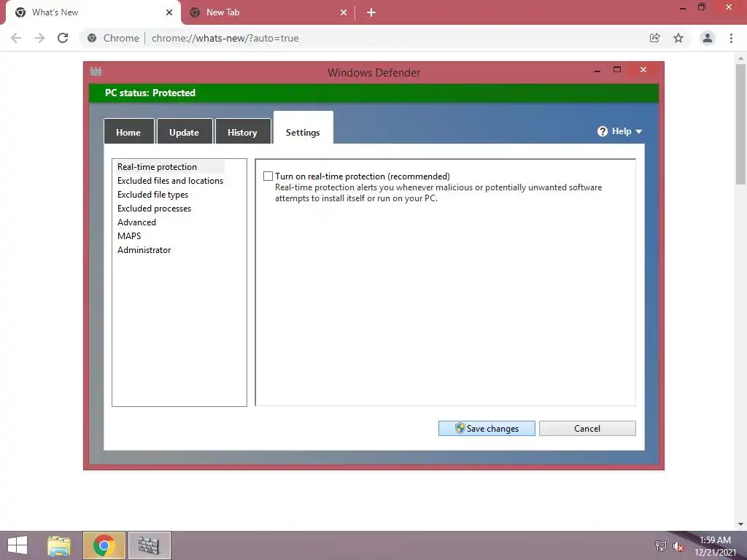Close the Windows Defender window
Image resolution: width=747 pixels, height=560 pixels.
point(643,69)
